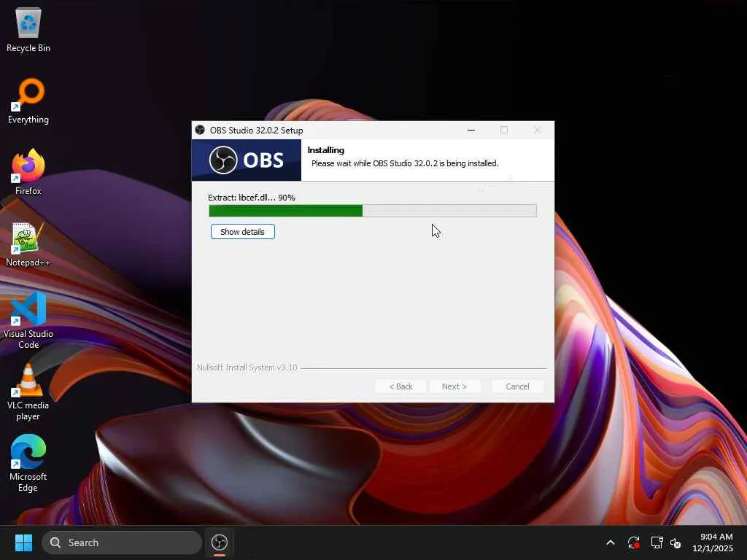Open the sync update tray icon
Screen dimensions: 747x560
pos(634,542)
